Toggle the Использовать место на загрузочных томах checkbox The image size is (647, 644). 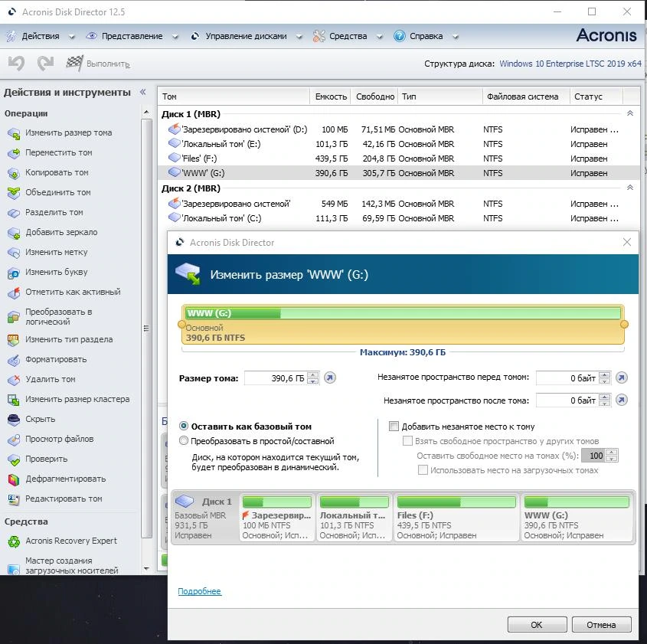pos(423,470)
